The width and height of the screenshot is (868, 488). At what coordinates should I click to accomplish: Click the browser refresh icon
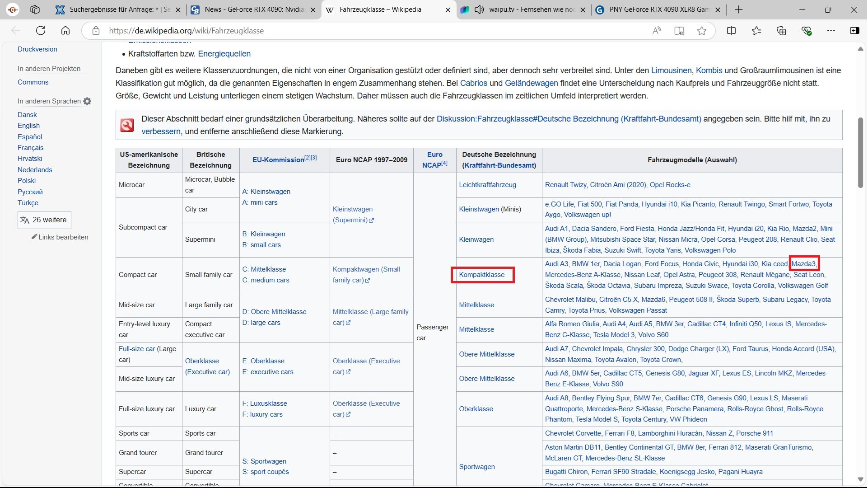coord(41,31)
